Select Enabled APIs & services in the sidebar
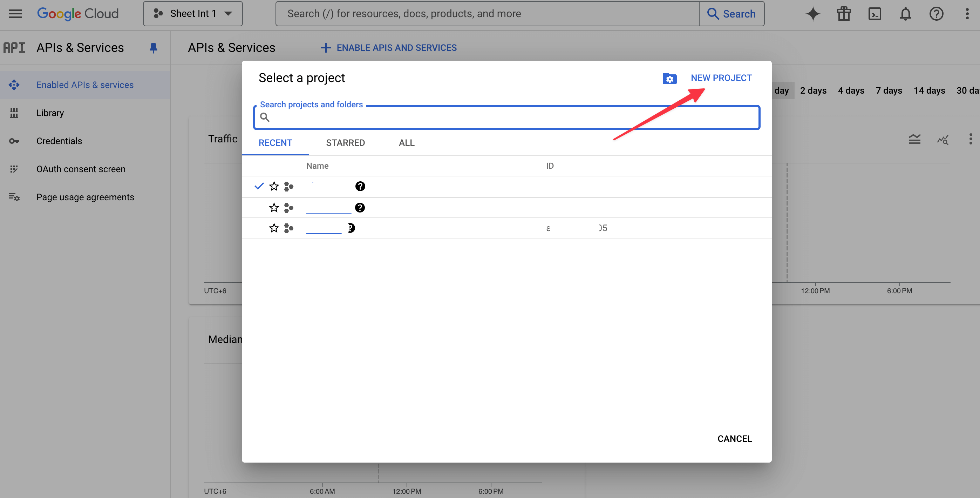The width and height of the screenshot is (980, 498). click(85, 85)
